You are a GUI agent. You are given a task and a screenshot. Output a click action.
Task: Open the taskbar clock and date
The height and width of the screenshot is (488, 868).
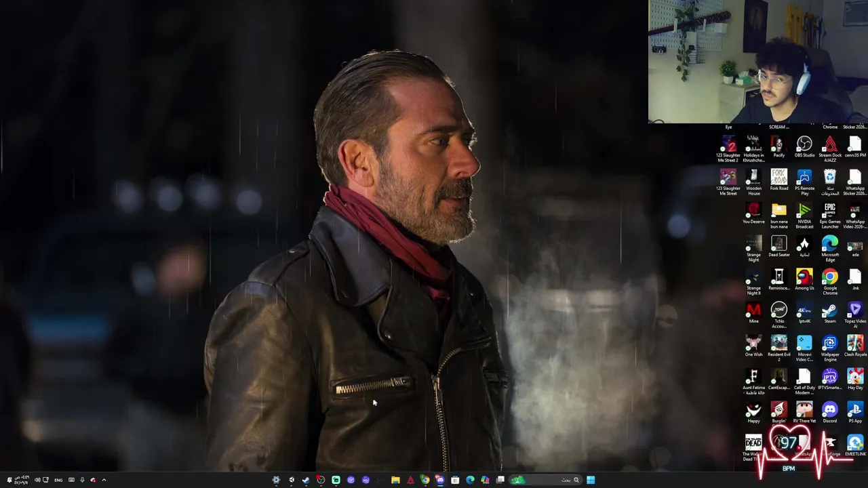(x=22, y=480)
